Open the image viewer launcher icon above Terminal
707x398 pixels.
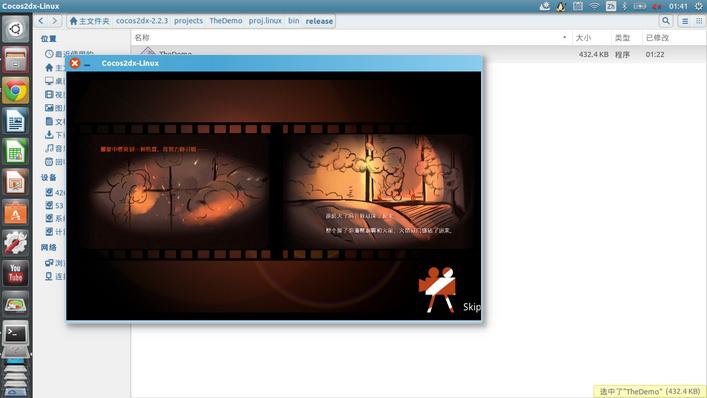tap(15, 304)
